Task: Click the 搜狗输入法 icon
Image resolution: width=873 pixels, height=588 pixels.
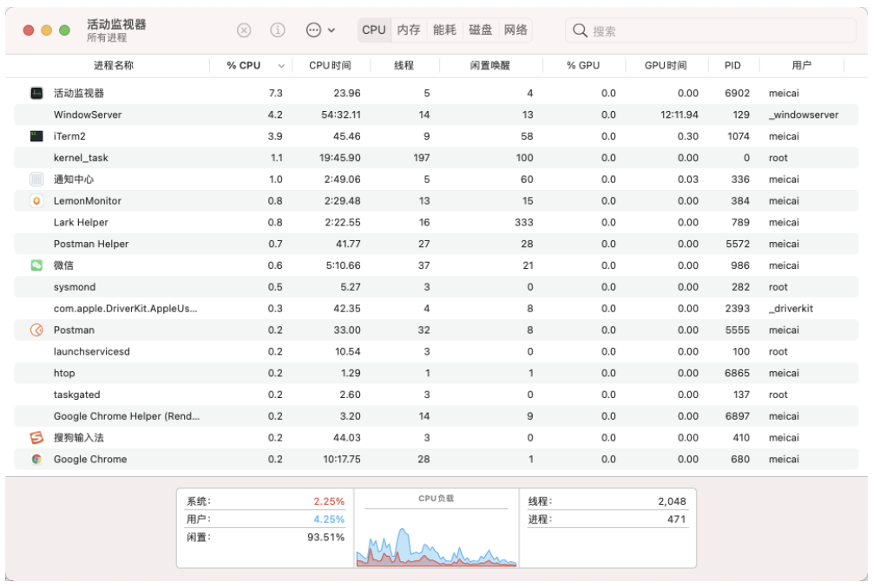Action: (x=36, y=438)
